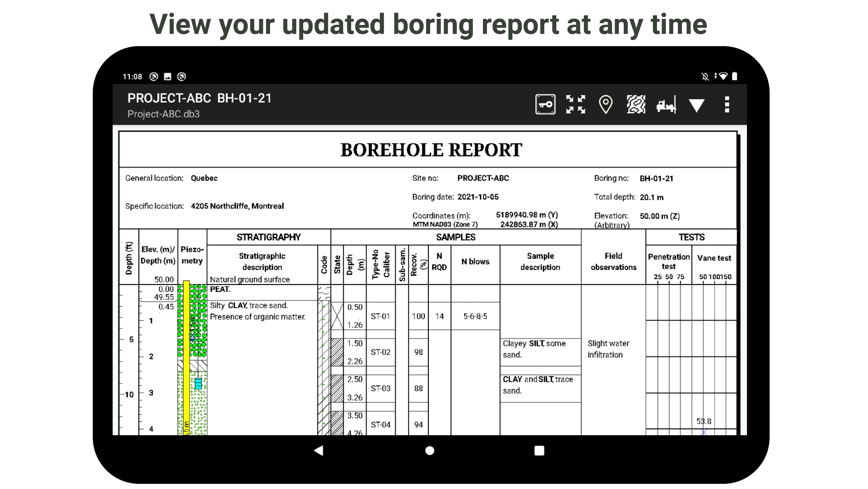Open the map location pin icon
Screen dimensions: 868x489
click(x=606, y=105)
